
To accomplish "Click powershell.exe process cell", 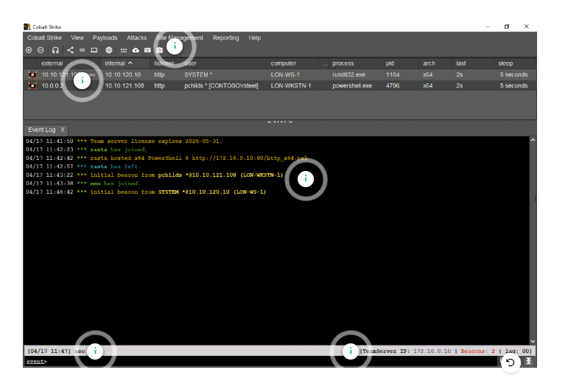I will [352, 86].
